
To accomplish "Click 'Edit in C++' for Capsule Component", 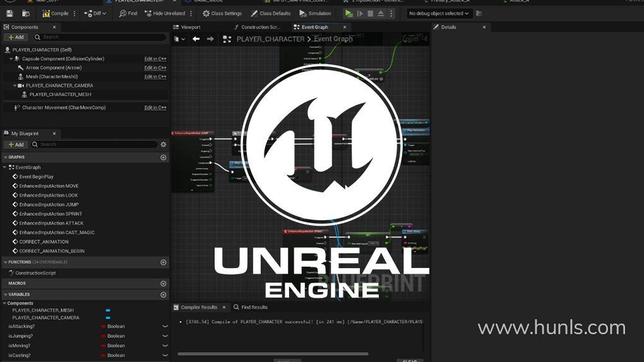I will point(155,59).
